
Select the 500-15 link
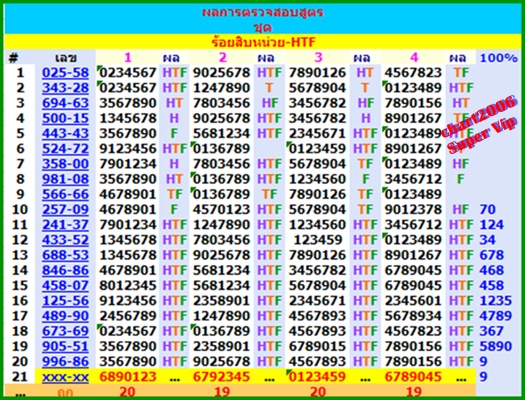click(x=65, y=118)
